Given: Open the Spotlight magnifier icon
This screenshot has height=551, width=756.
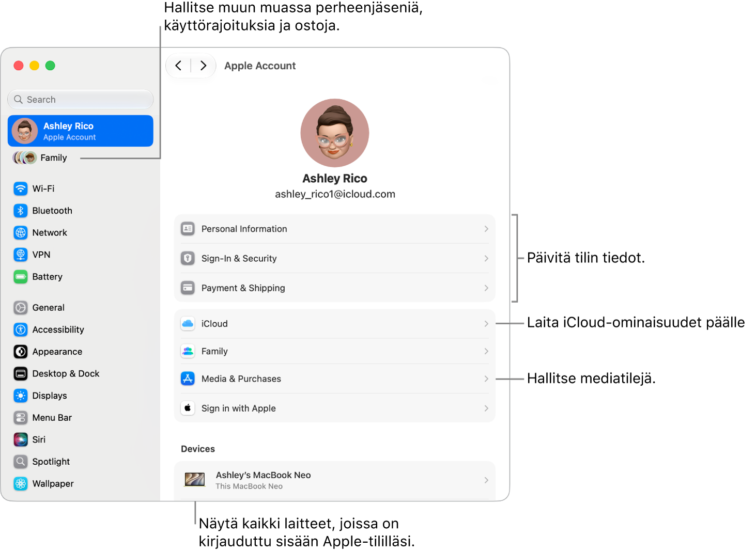Looking at the screenshot, I should click(x=21, y=462).
